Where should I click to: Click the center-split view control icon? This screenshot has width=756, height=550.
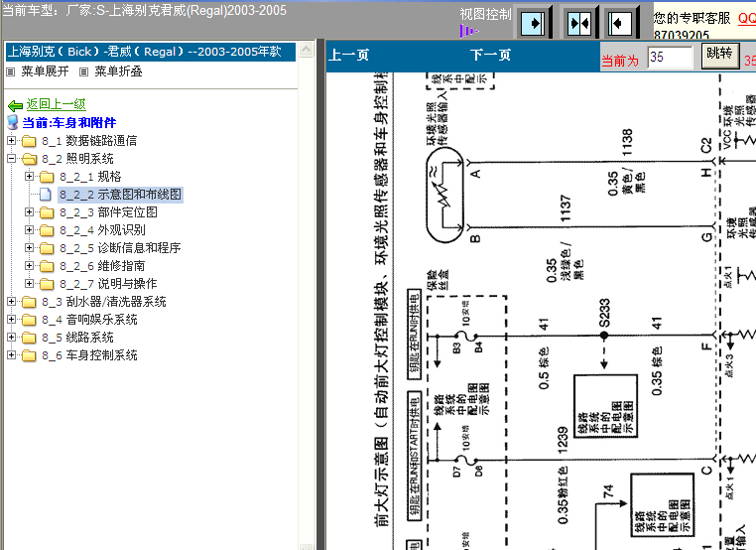578,23
